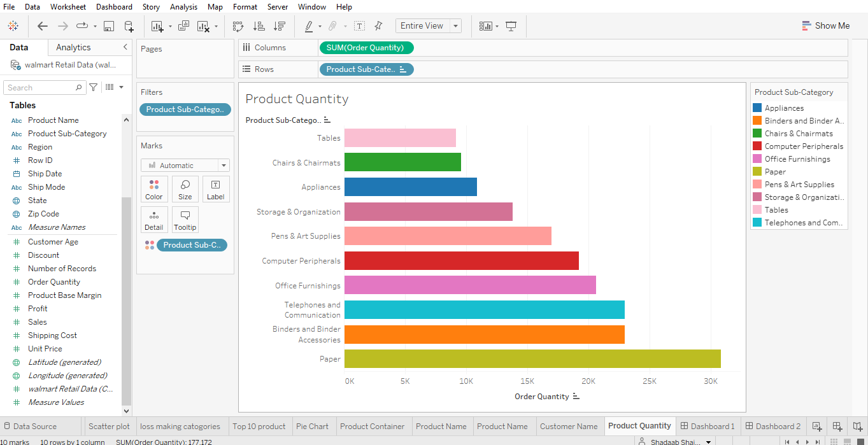Viewport: 868px width, 445px height.
Task: Click the Appliances blue legend swatch
Action: coord(757,108)
